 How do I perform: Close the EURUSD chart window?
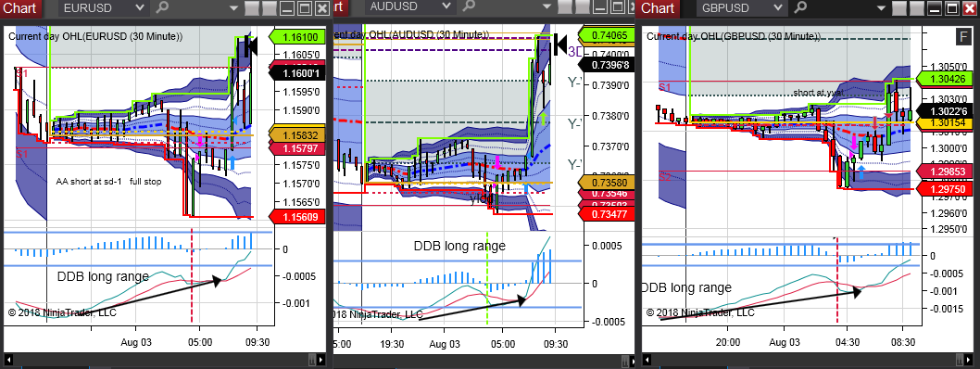coord(321,8)
